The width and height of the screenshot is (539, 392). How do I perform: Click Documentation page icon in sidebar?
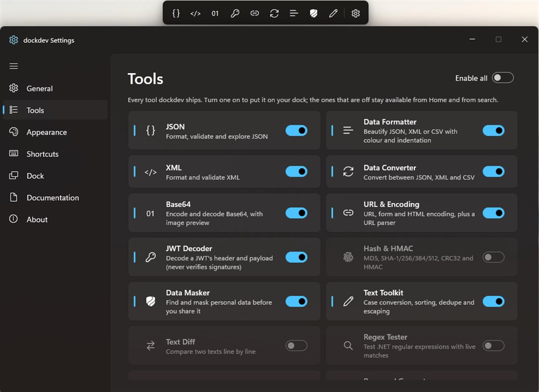13,197
